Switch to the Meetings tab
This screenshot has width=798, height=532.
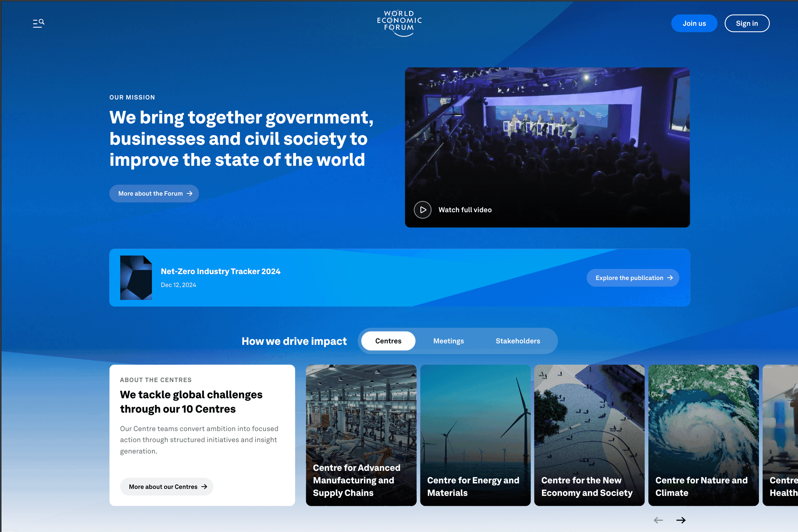tap(448, 341)
